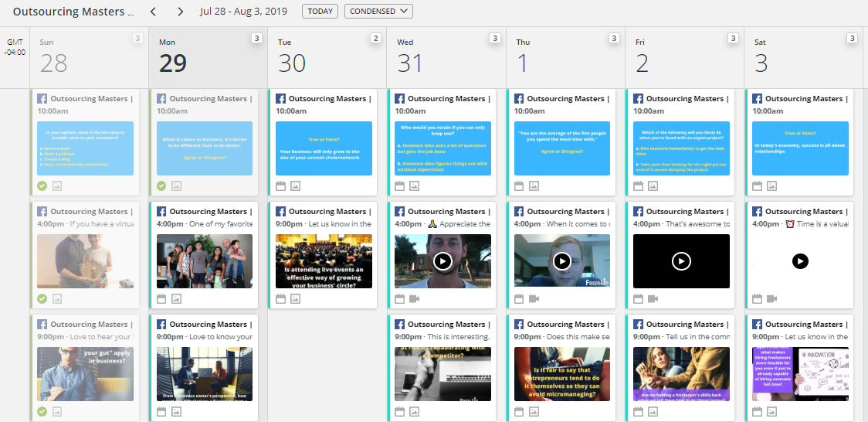Viewport: 868px width, 422px height.
Task: Click green sent checkmark on Sunday 4:00pm post
Action: (42, 299)
